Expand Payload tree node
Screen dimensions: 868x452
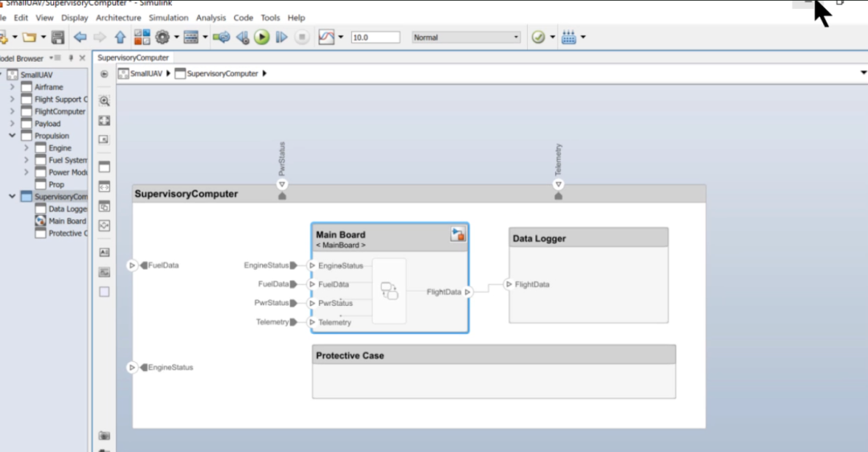point(12,124)
